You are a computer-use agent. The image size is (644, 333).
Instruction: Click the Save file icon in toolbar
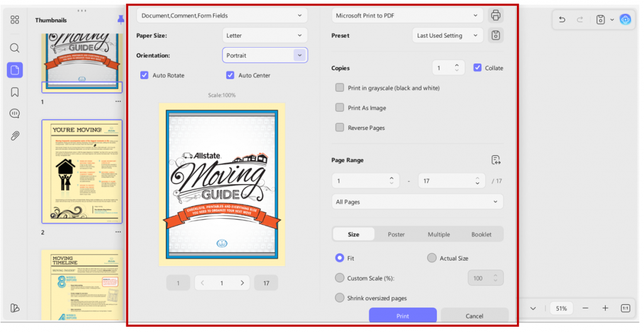(x=601, y=19)
